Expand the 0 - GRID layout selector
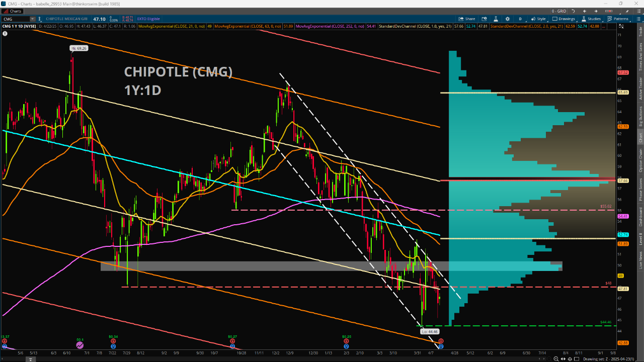 (560, 11)
